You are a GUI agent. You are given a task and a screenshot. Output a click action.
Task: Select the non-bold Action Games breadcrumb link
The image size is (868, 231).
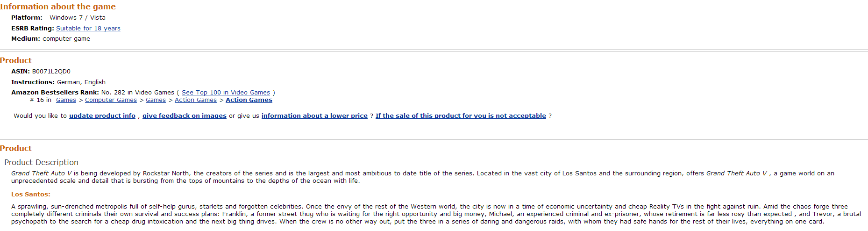tap(195, 100)
